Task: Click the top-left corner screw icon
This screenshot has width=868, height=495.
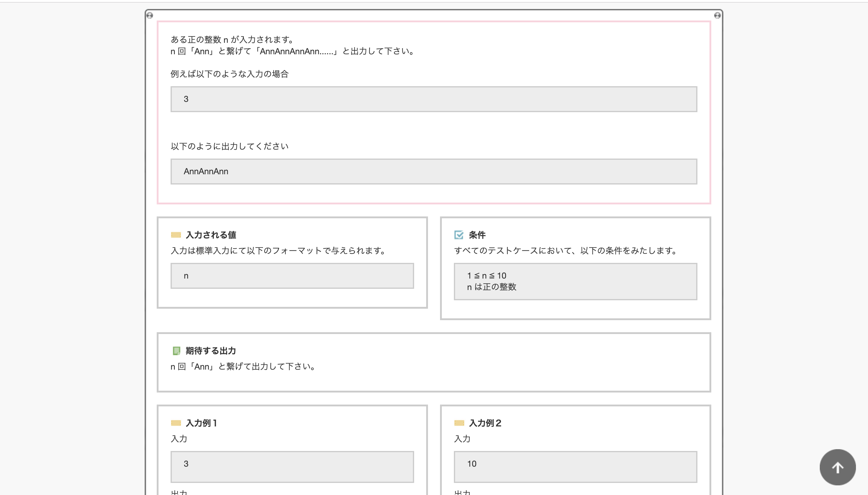Action: click(149, 15)
